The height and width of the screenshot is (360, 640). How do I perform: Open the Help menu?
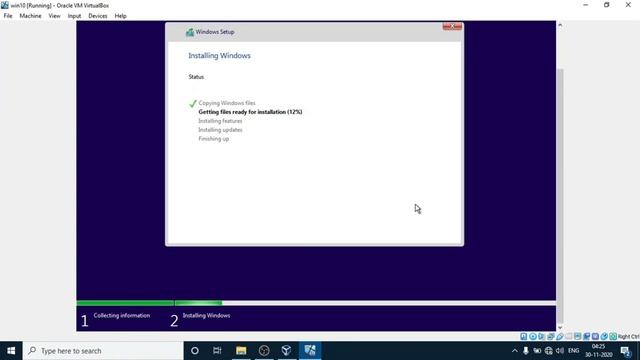click(x=120, y=16)
